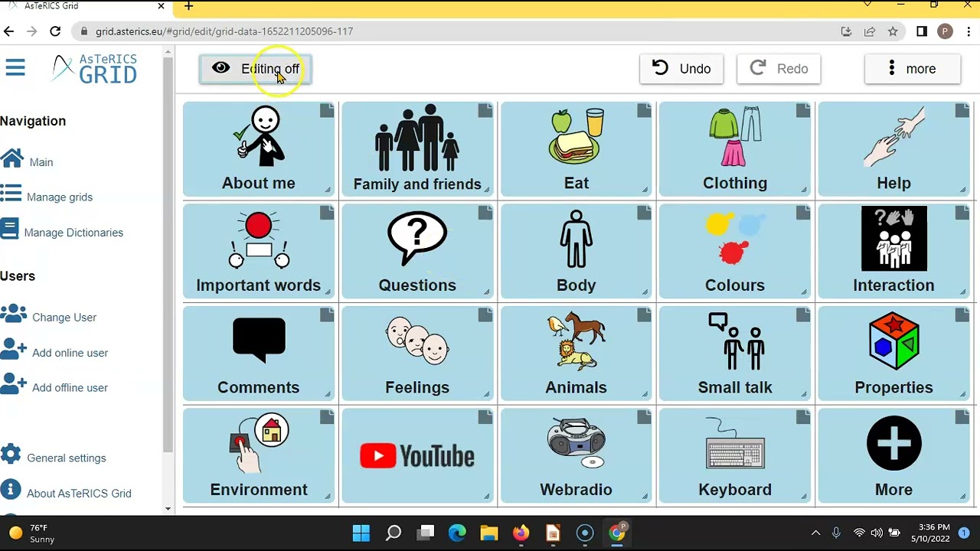Click navigation marker on Help cell
Image resolution: width=980 pixels, height=551 pixels.
click(x=962, y=111)
